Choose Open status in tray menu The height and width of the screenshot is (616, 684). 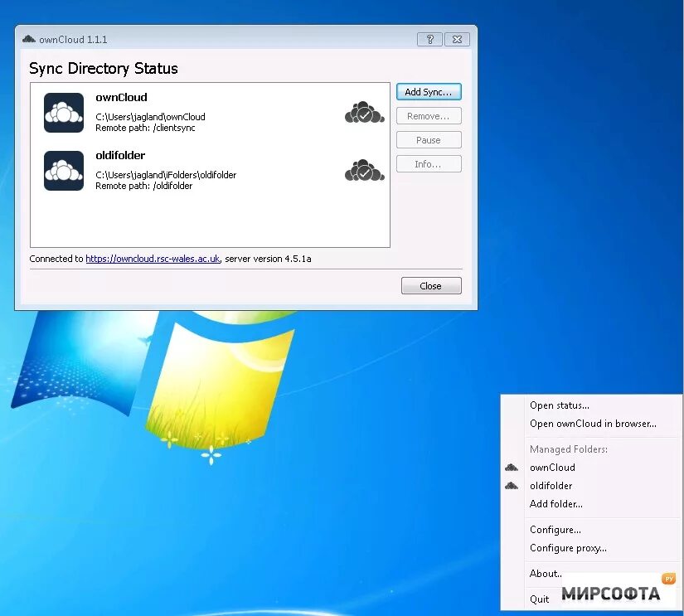560,405
